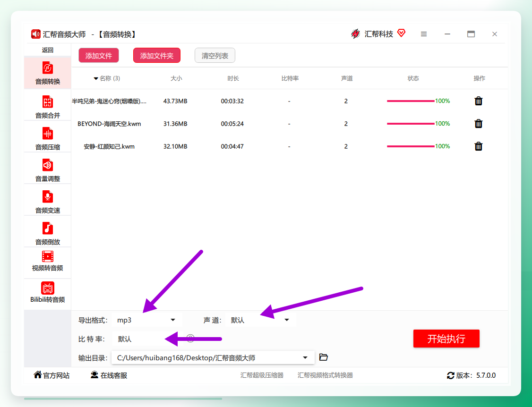Open the 音量调整 volume adjustment tool
Image resolution: width=532 pixels, height=407 pixels.
[48, 170]
